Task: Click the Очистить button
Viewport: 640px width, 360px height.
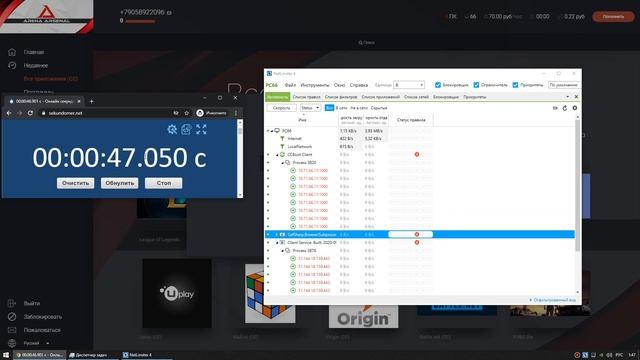Action: 75,183
